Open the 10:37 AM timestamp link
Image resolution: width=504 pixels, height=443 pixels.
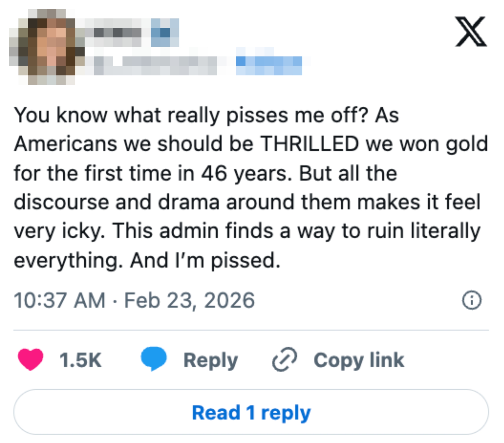click(x=60, y=300)
